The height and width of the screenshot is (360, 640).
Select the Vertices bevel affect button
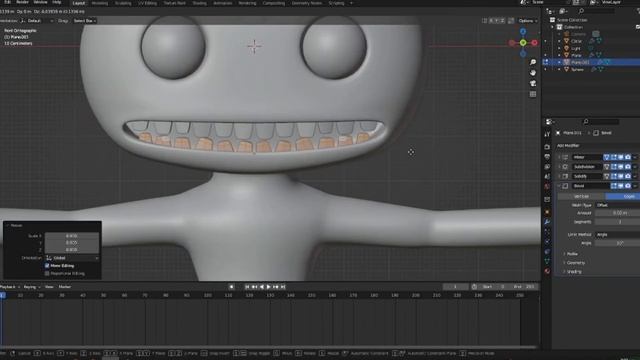(581, 196)
